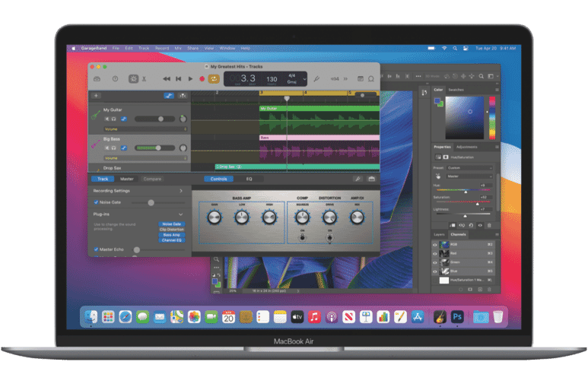The image size is (588, 384).
Task: Open the GarageBand Library button
Action: coord(97,79)
